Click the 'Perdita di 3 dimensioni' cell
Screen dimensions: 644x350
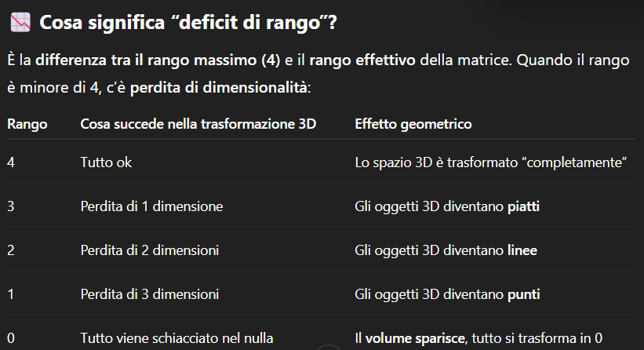click(150, 294)
